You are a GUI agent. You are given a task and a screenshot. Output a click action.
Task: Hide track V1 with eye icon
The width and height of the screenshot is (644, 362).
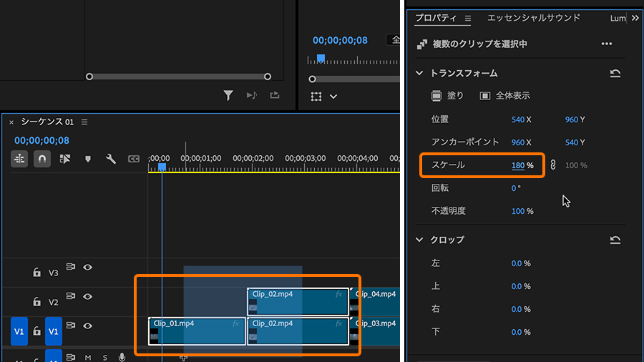pyautogui.click(x=87, y=326)
